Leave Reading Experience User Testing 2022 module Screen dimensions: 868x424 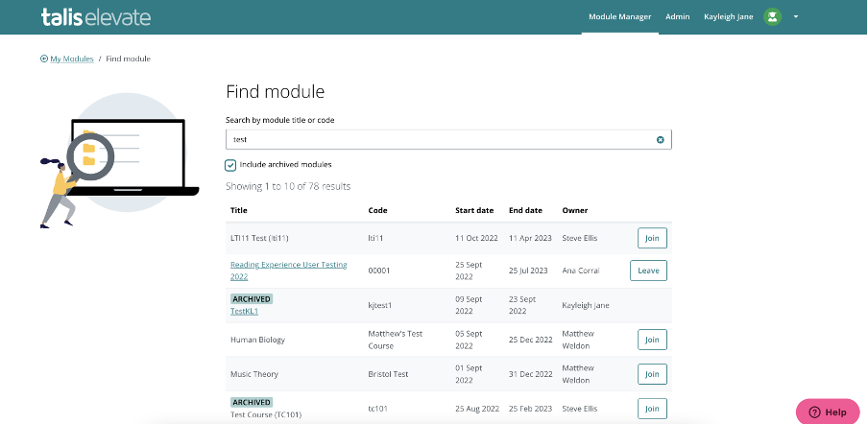[648, 271]
